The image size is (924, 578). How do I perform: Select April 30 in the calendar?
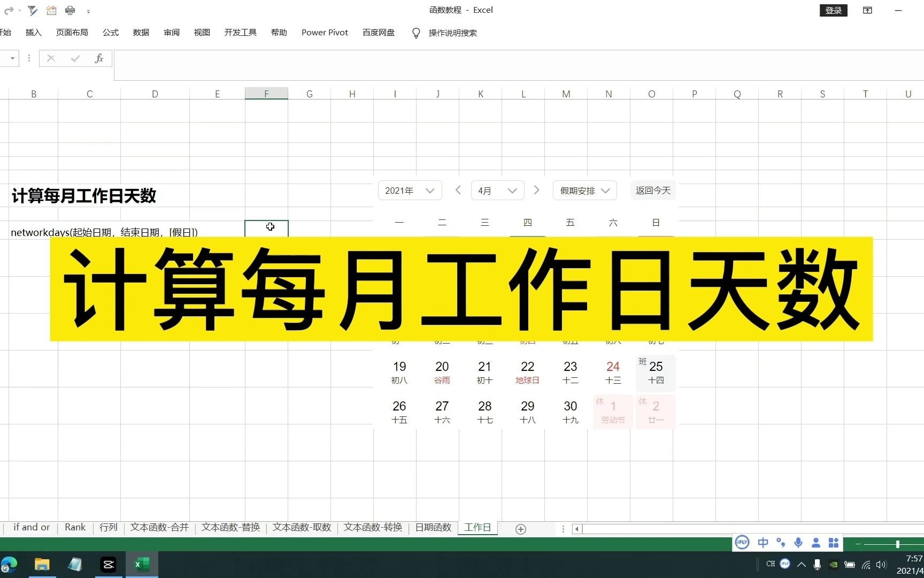(x=571, y=412)
